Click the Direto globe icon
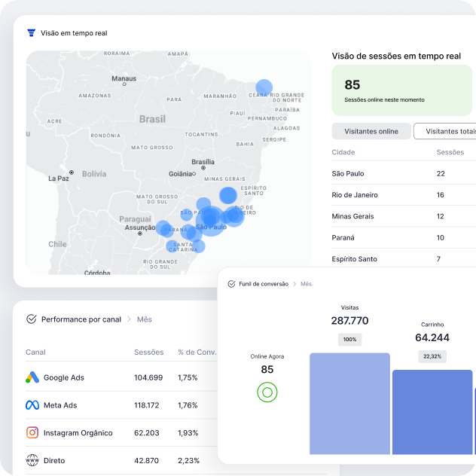 click(32, 460)
